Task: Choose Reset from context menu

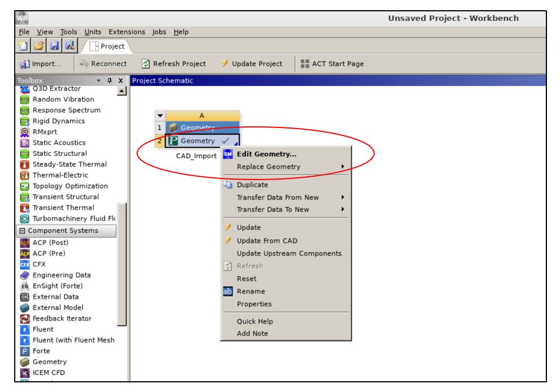Action: pyautogui.click(x=286, y=279)
